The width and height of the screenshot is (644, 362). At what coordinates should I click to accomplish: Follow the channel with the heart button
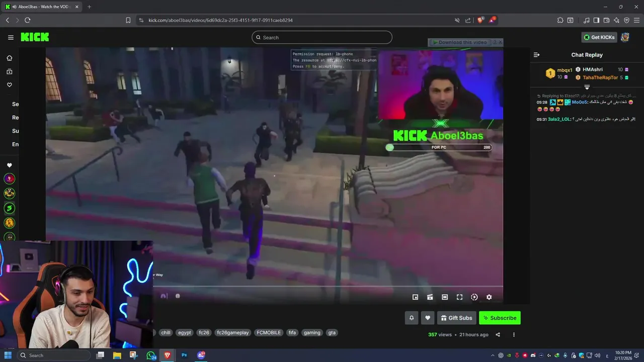point(428,318)
